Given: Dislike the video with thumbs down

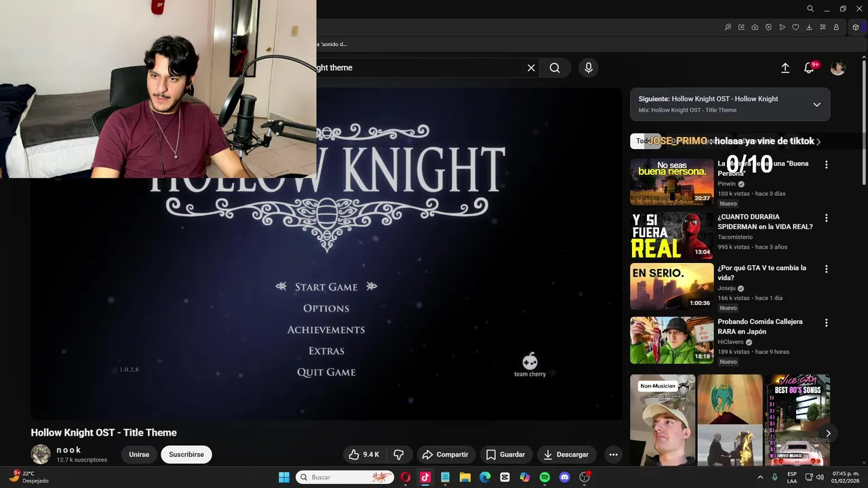Looking at the screenshot, I should tap(399, 455).
